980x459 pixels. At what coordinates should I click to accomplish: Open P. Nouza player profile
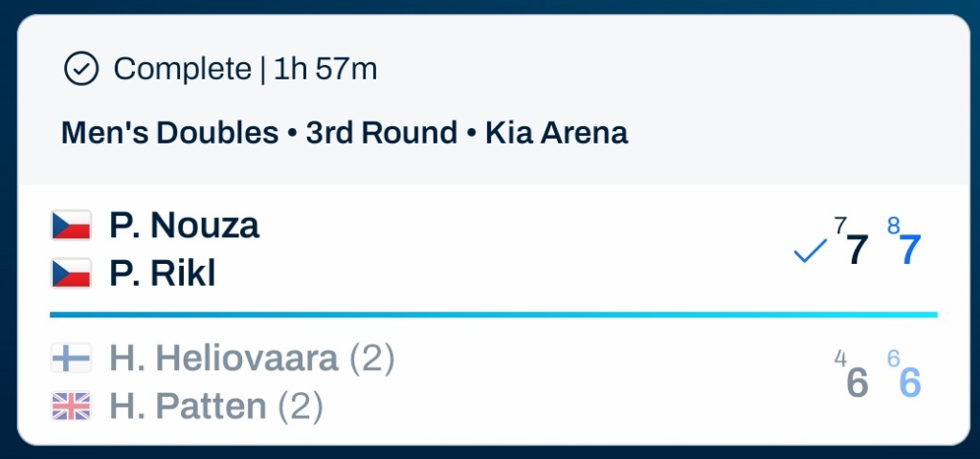point(184,226)
